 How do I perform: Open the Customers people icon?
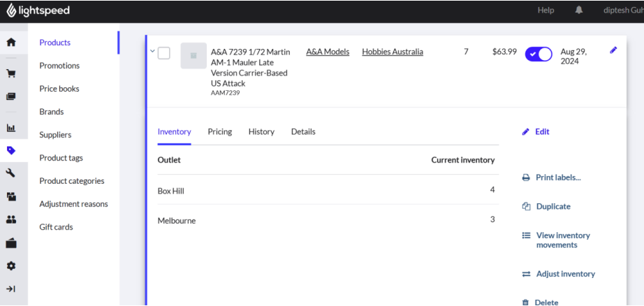[11, 220]
